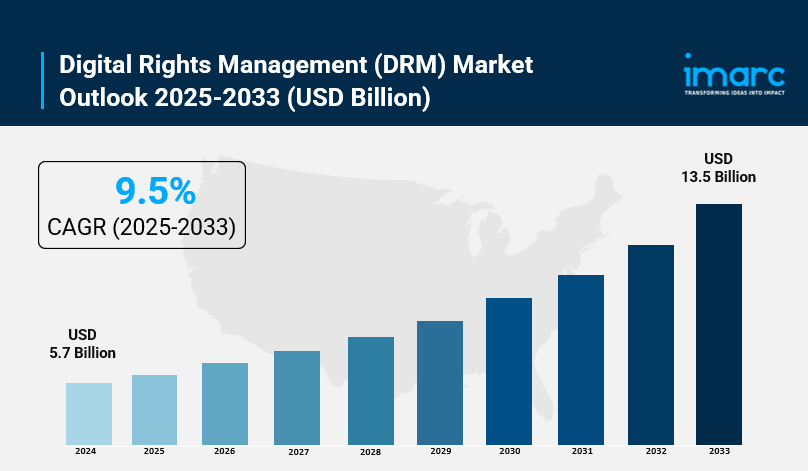This screenshot has width=808, height=471.
Task: Select the 2027 bar
Action: pyautogui.click(x=297, y=397)
